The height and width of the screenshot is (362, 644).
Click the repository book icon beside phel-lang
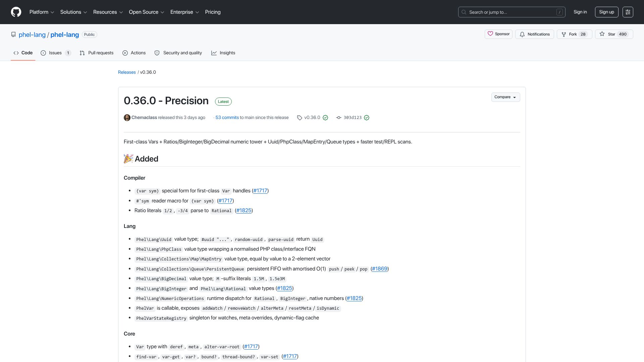point(13,35)
